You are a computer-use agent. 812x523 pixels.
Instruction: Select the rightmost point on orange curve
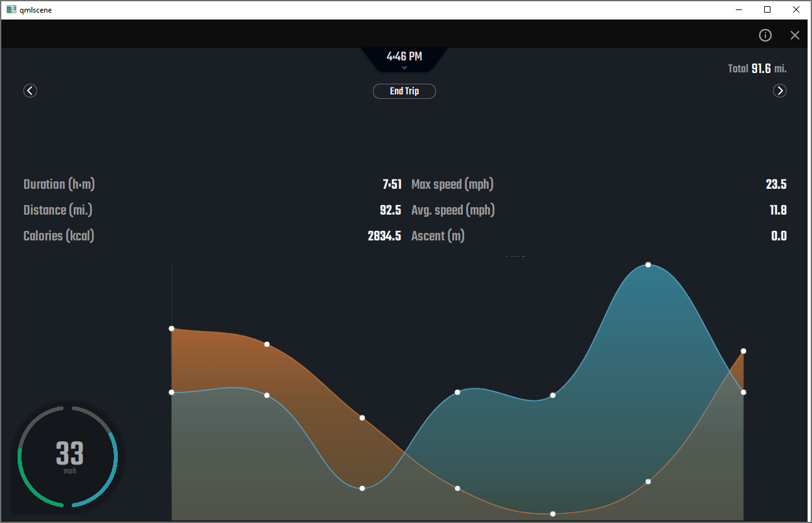(x=743, y=351)
